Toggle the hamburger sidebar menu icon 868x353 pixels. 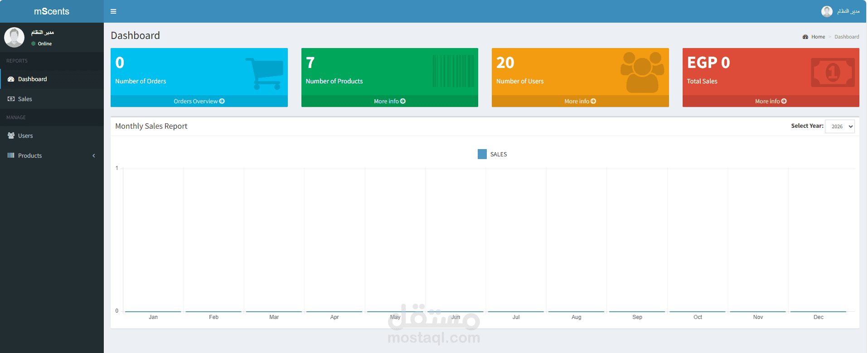pyautogui.click(x=113, y=11)
